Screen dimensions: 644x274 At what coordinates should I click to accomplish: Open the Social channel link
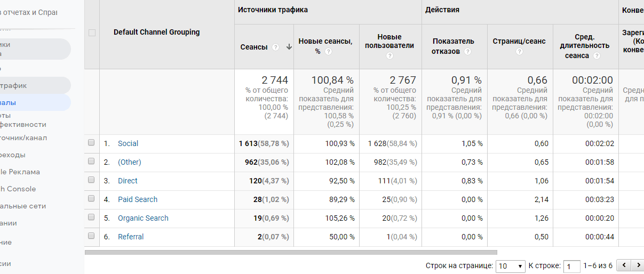click(x=128, y=143)
